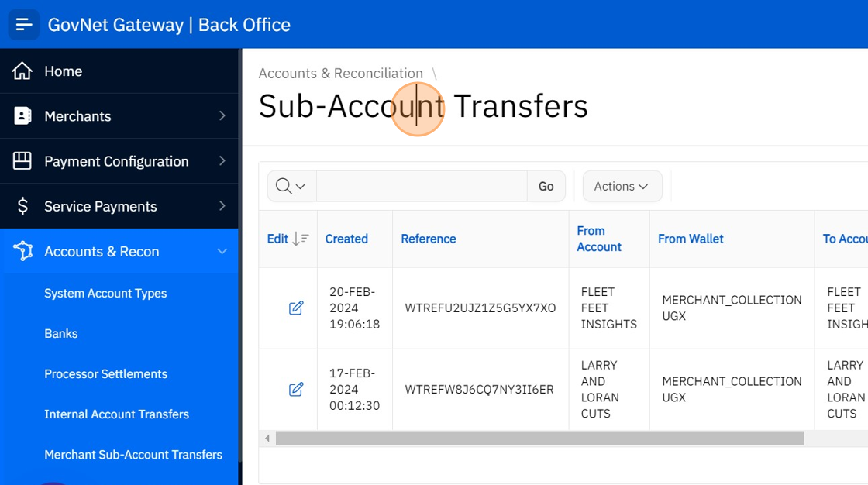Open the search column selector dropdown
868x485 pixels.
pos(291,187)
